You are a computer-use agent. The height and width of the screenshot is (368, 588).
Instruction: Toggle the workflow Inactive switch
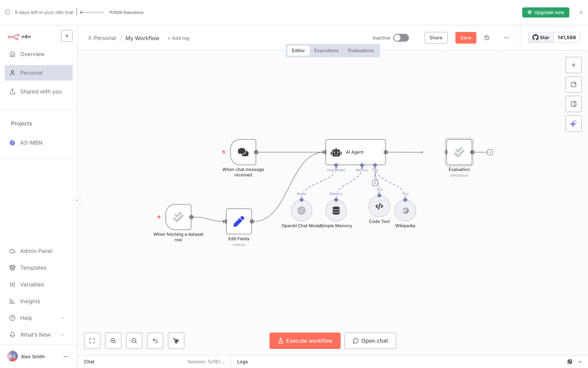click(401, 38)
